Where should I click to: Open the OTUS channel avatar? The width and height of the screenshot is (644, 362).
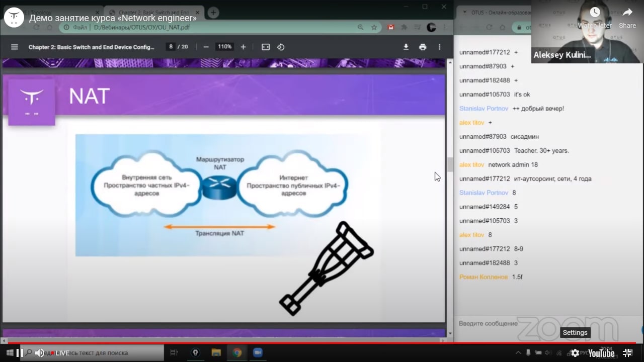[x=14, y=18]
